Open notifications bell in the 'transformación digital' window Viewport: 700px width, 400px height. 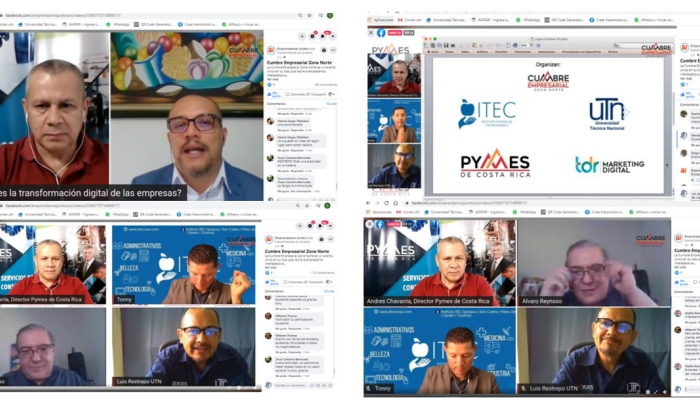[x=323, y=33]
